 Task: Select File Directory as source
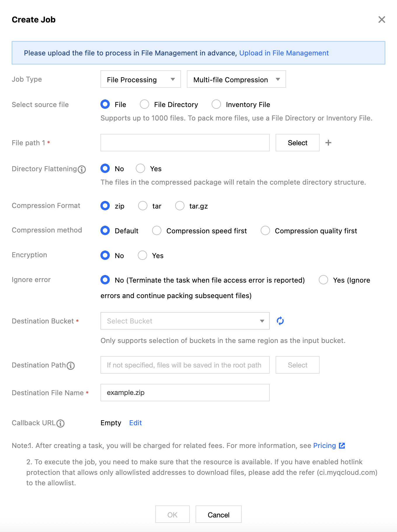pyautogui.click(x=144, y=104)
